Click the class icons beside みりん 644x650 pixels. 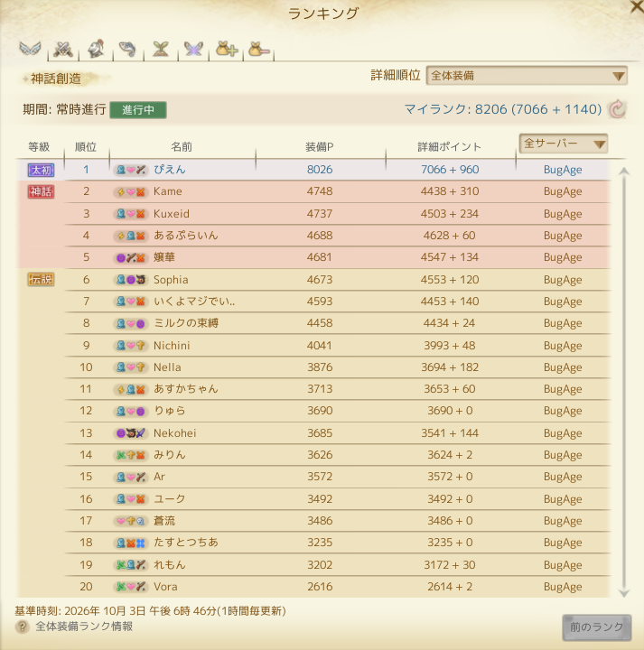click(131, 455)
